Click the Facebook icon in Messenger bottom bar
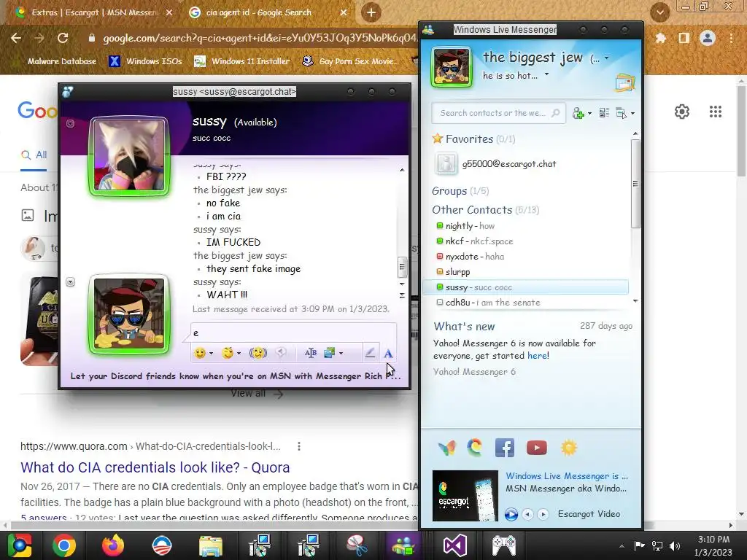This screenshot has height=560, width=747. click(505, 448)
